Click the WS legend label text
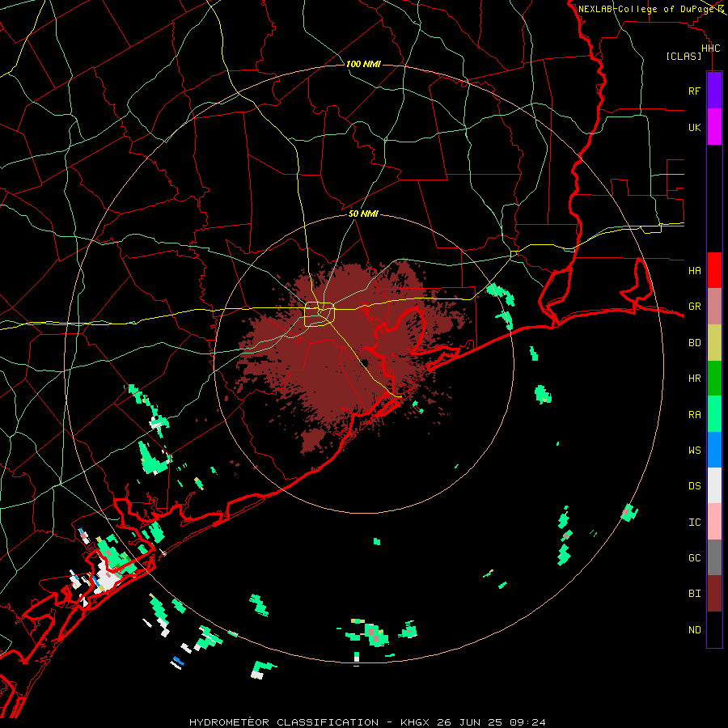Image resolution: width=728 pixels, height=728 pixels. pos(694,450)
